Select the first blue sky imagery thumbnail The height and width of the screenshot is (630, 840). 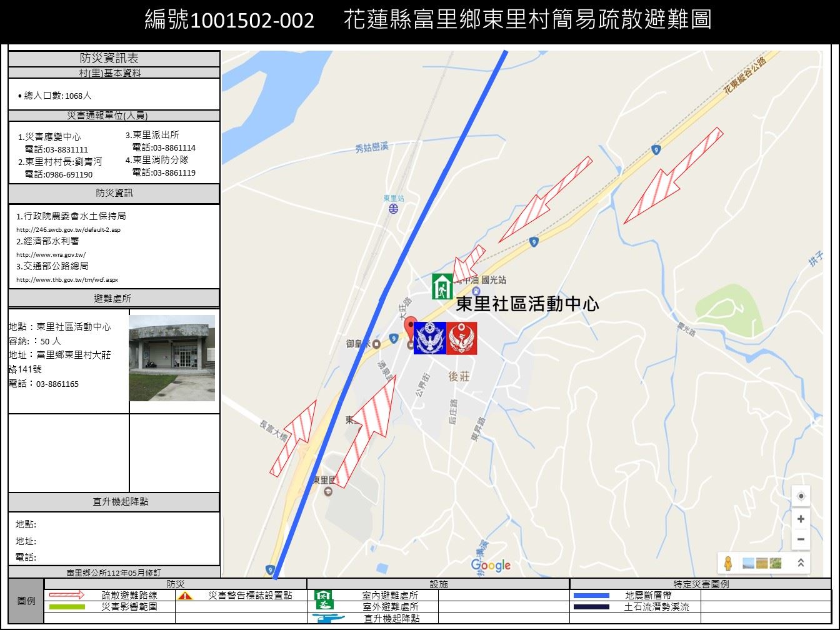(748, 563)
